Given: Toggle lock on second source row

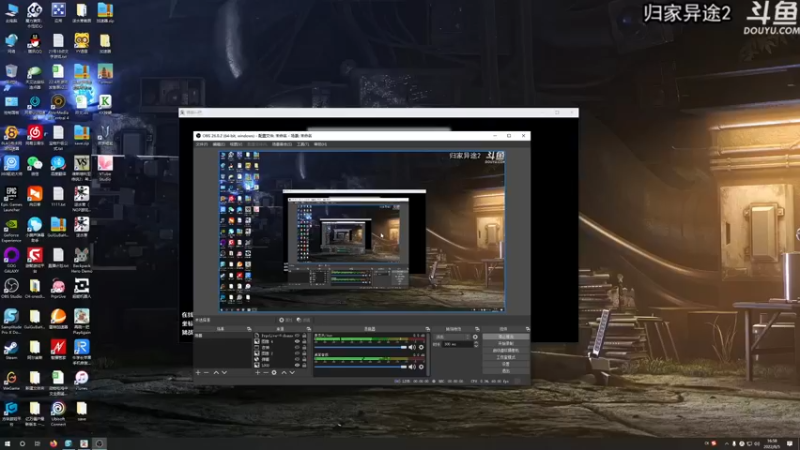Looking at the screenshot, I should [x=305, y=341].
